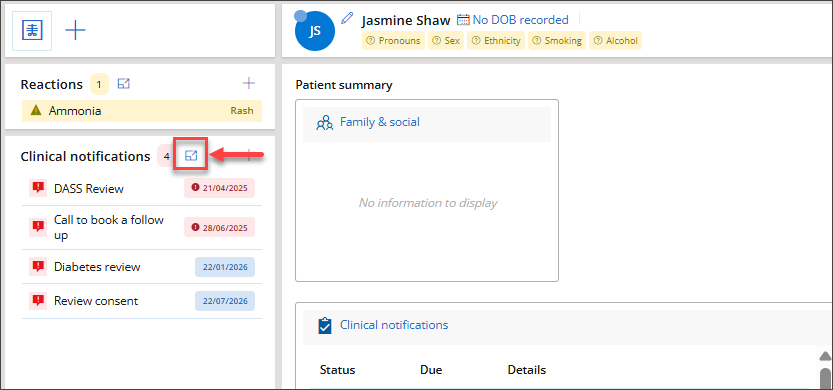Click the JS patient avatar

315,31
